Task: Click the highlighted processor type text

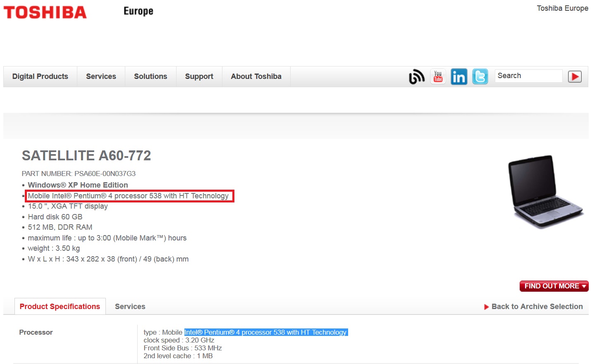Action: click(x=266, y=332)
